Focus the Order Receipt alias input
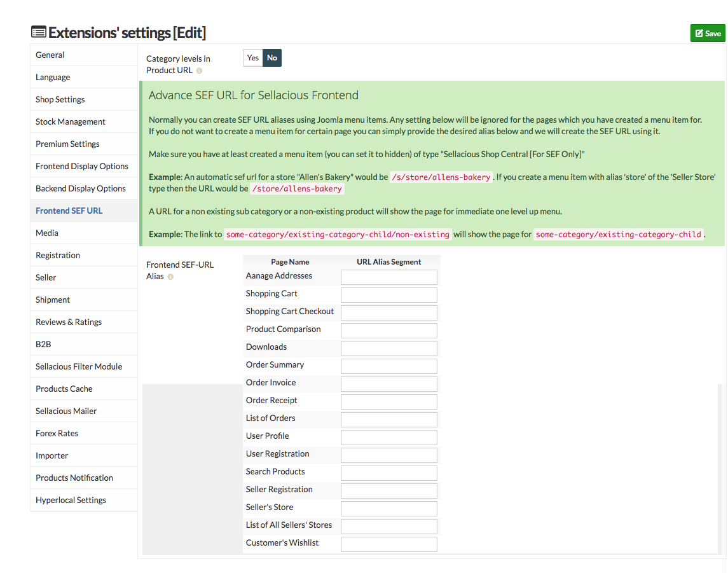 389,402
